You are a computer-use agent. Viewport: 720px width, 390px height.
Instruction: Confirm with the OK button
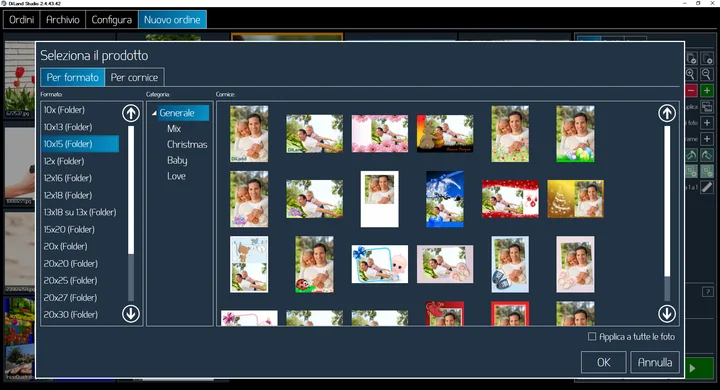(603, 362)
